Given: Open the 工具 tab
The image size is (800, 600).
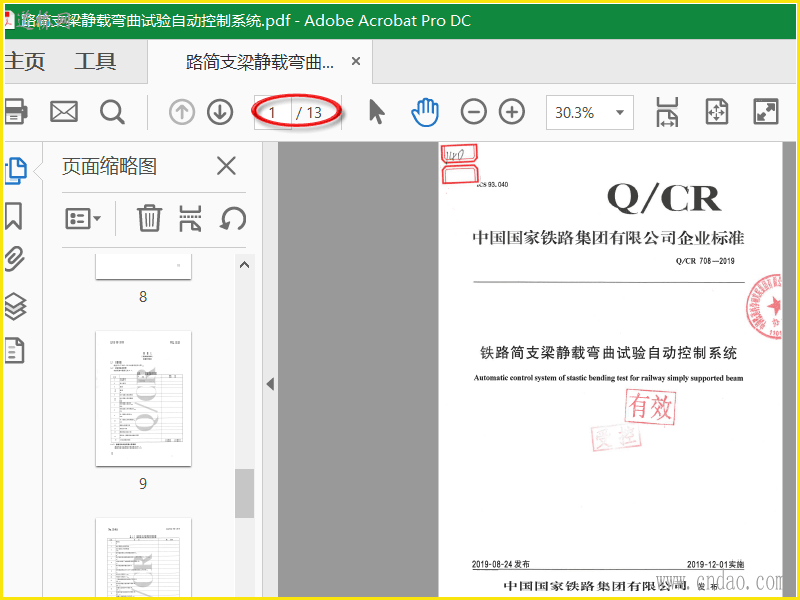Looking at the screenshot, I should coord(95,61).
